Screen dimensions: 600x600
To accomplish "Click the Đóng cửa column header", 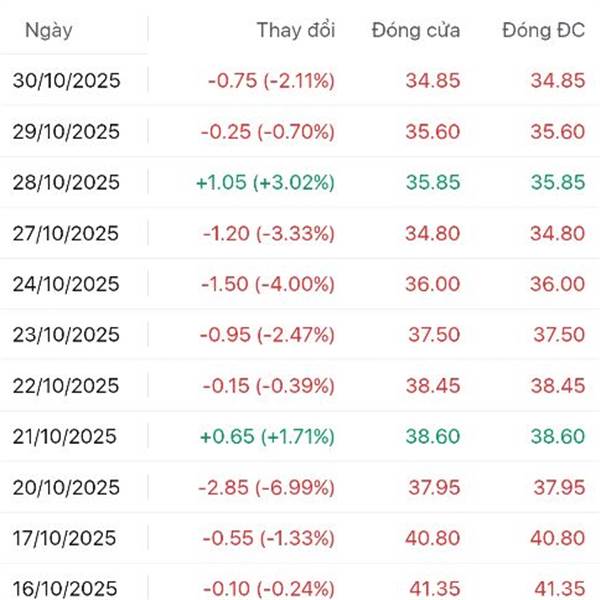I will (415, 30).
